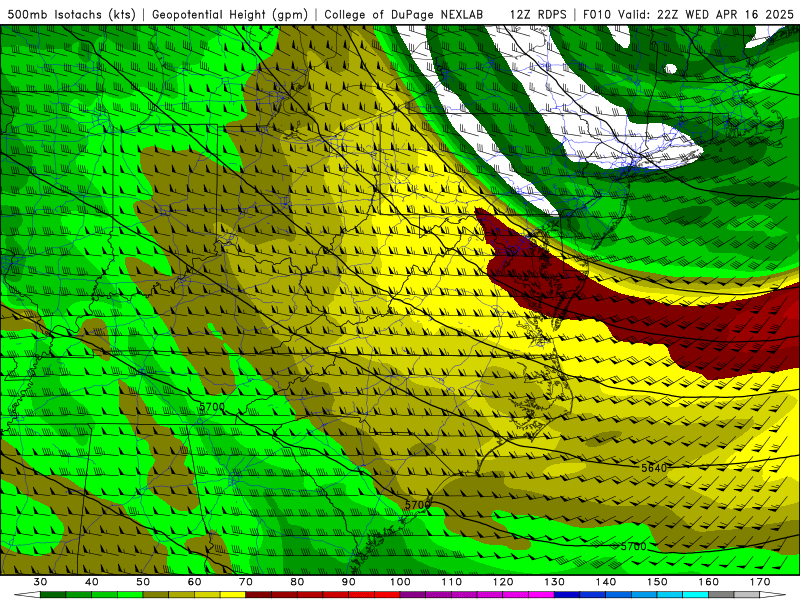Image resolution: width=800 pixels, height=600 pixels.
Task: Pick the gray swatch right after 160
Action: coord(721,595)
